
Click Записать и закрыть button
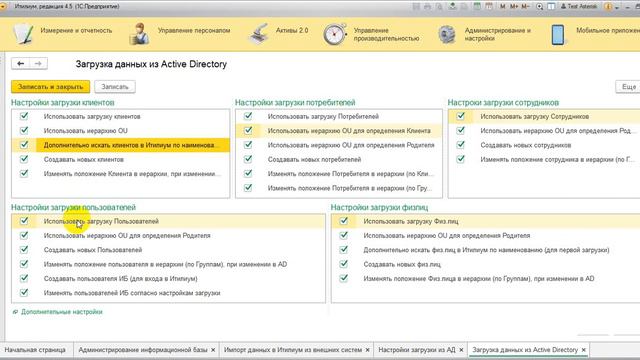coord(51,87)
